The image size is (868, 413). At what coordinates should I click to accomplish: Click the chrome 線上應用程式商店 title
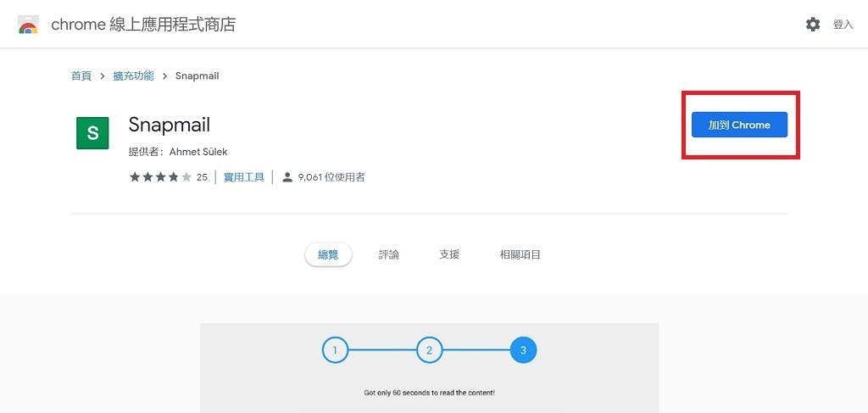coord(143,25)
